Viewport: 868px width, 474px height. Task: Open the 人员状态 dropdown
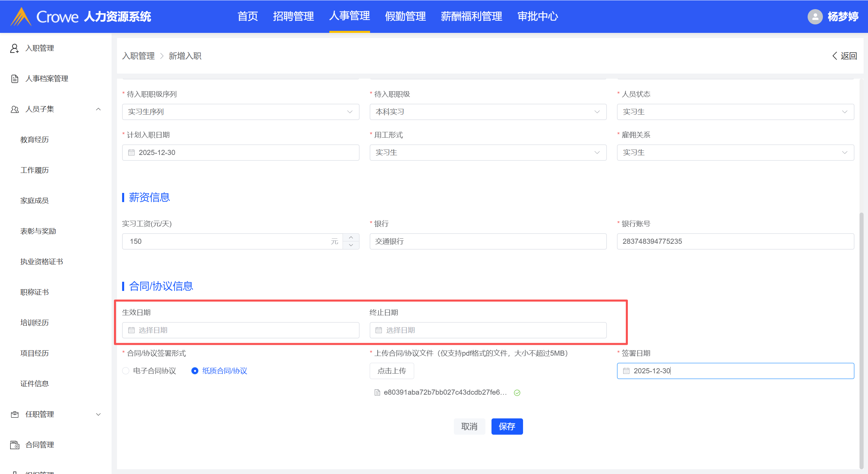click(735, 112)
